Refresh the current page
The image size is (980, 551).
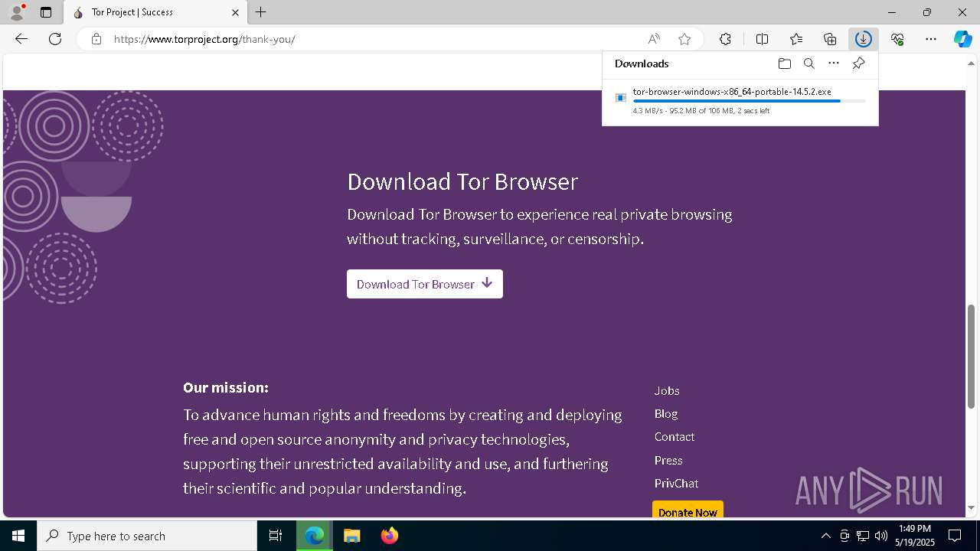pos(55,39)
